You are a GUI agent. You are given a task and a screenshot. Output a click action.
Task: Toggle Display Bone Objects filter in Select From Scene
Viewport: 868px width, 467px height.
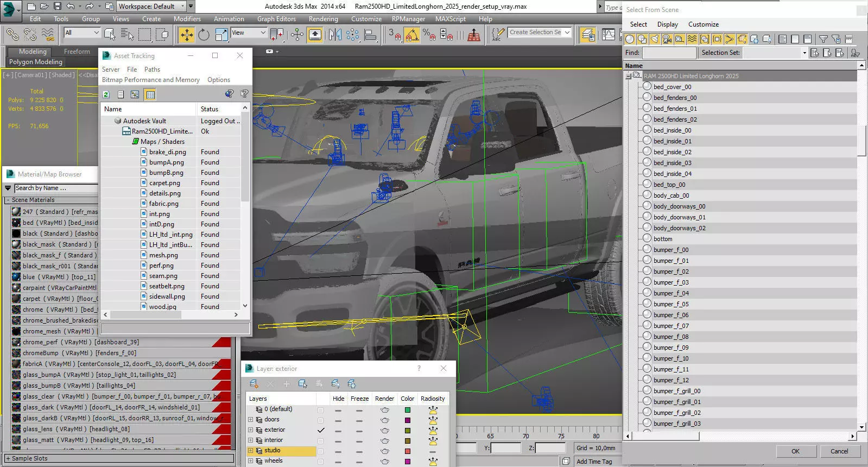[730, 39]
